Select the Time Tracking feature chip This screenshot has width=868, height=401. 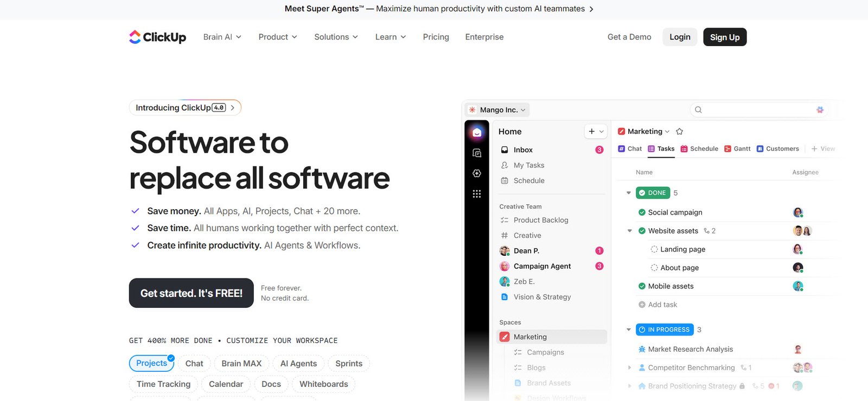click(x=163, y=384)
